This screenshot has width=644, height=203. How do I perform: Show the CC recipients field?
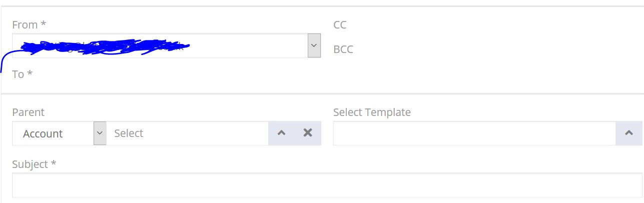pos(340,24)
